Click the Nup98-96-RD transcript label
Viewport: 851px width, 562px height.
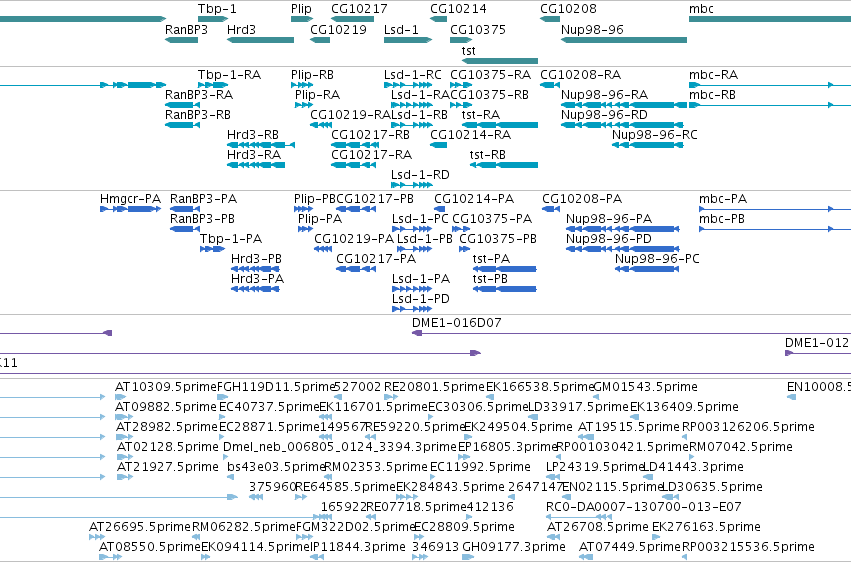tap(604, 115)
